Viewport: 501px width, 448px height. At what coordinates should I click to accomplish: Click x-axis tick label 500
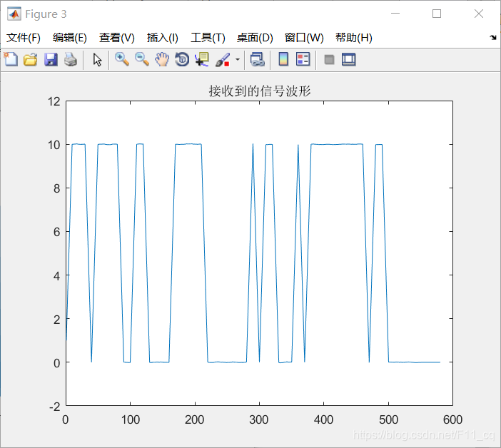click(388, 419)
